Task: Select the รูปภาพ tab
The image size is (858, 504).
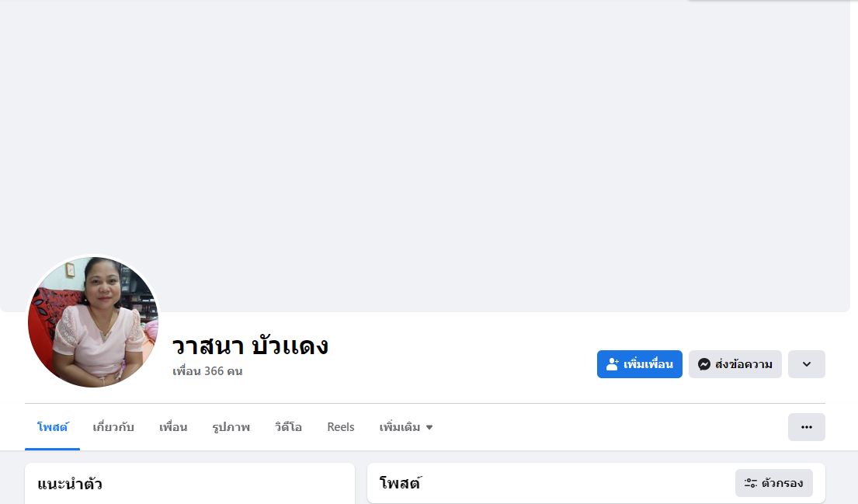Action: [x=231, y=427]
